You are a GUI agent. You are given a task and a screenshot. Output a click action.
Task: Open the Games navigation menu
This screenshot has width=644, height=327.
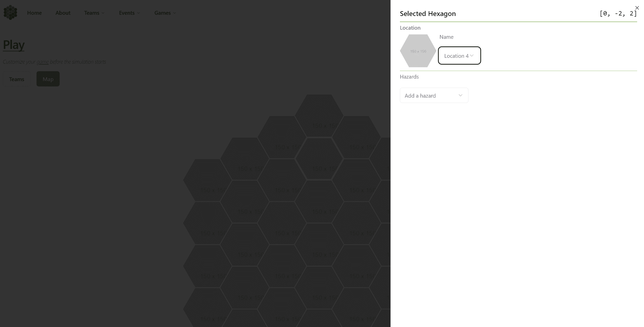pos(165,12)
